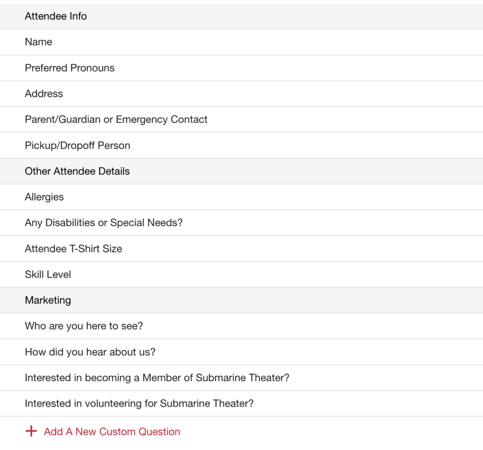This screenshot has height=450, width=483.
Task: Select Any Disabilities or Special Needs question
Action: click(241, 223)
